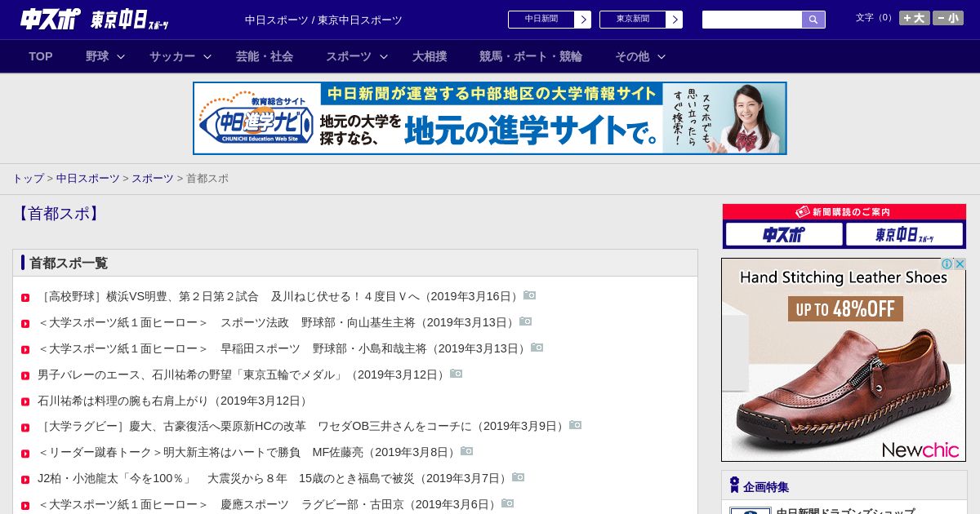Click camera icon beside J2柏・小池龍太 article
The image size is (980, 514).
[x=519, y=477]
